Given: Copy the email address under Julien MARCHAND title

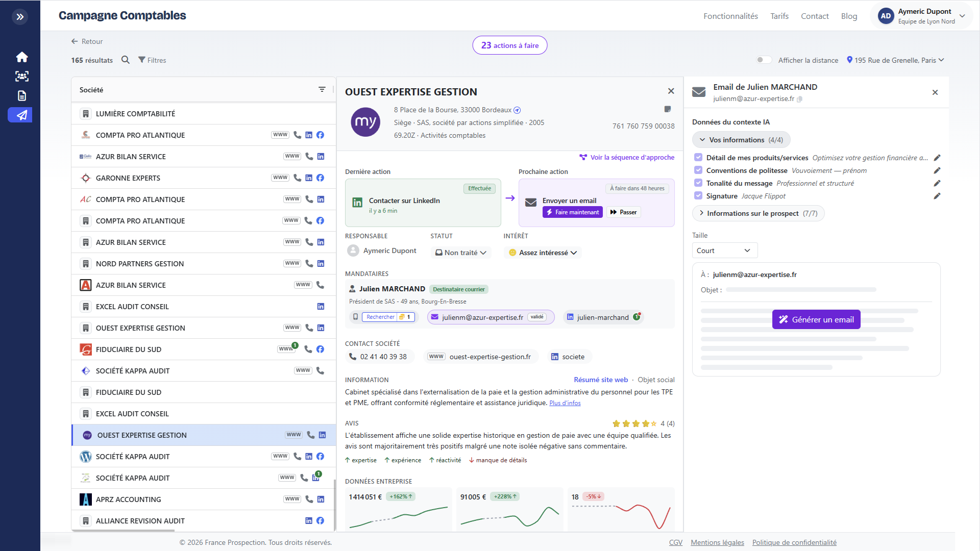Looking at the screenshot, I should (x=800, y=99).
